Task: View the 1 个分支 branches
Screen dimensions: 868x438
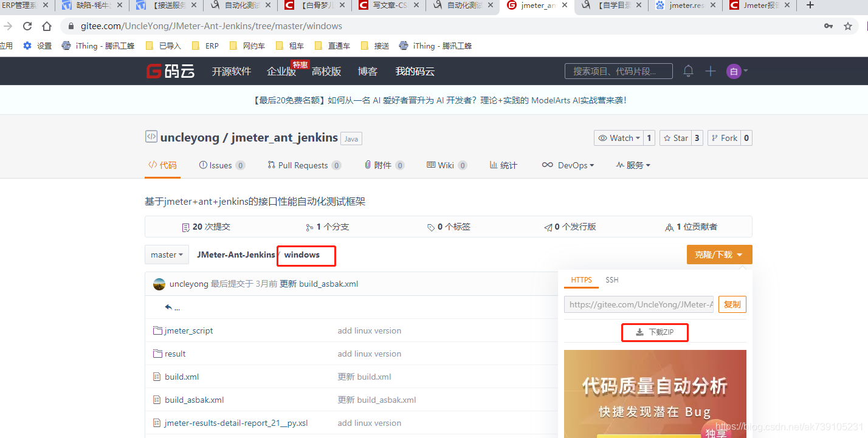Action: tap(328, 227)
